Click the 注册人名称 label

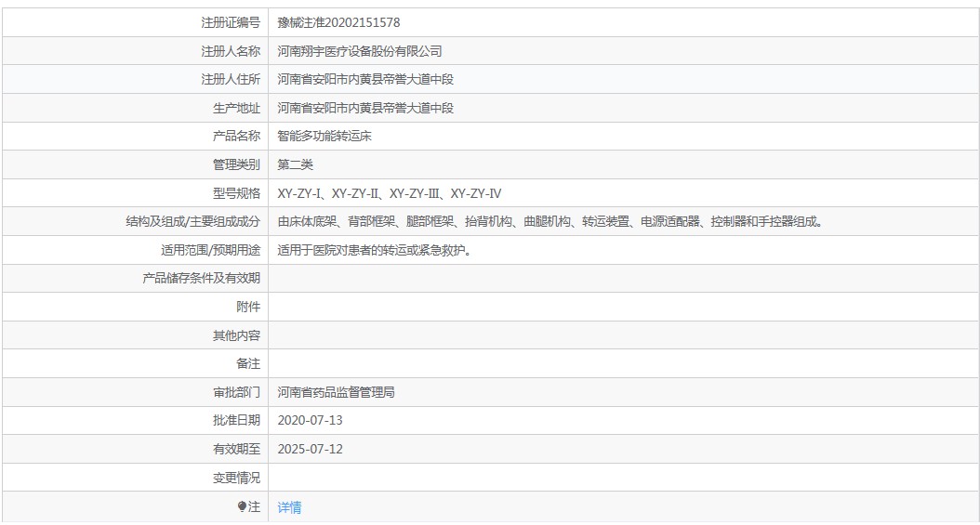tap(231, 51)
